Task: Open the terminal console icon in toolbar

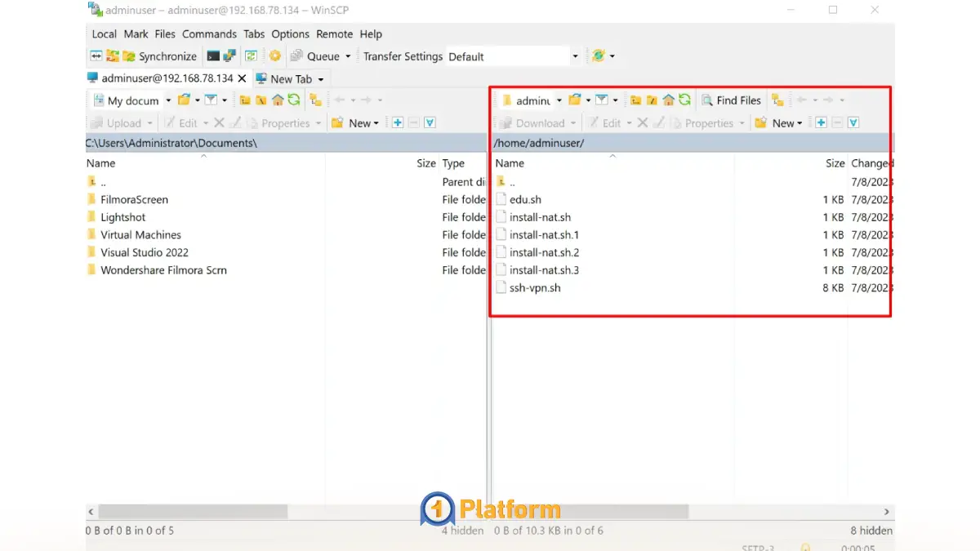Action: point(213,56)
